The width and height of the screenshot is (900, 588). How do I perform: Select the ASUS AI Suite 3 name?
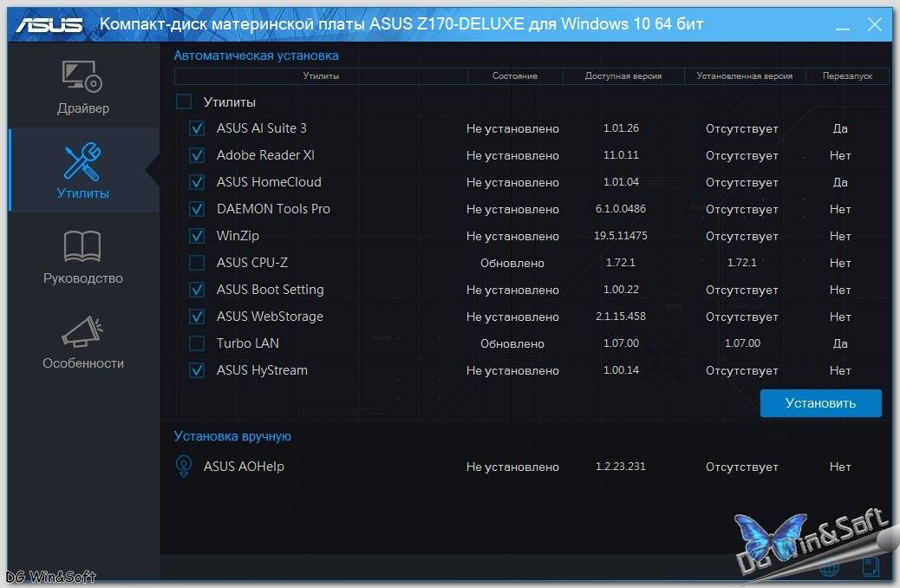pyautogui.click(x=262, y=128)
